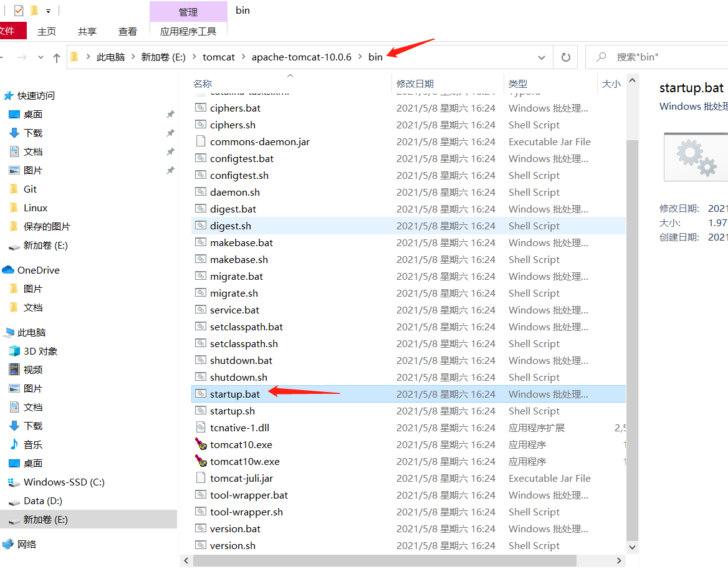Open the Quick Access Toolbar dropdown arrow
The image size is (728, 569).
(48, 11)
